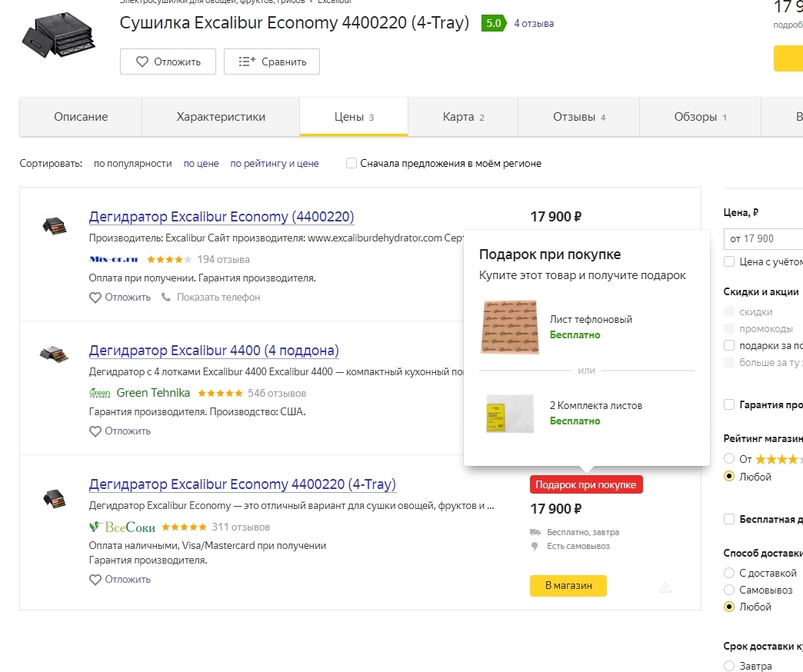Click the heart icon in the Mix-or.ru offer

point(95,298)
